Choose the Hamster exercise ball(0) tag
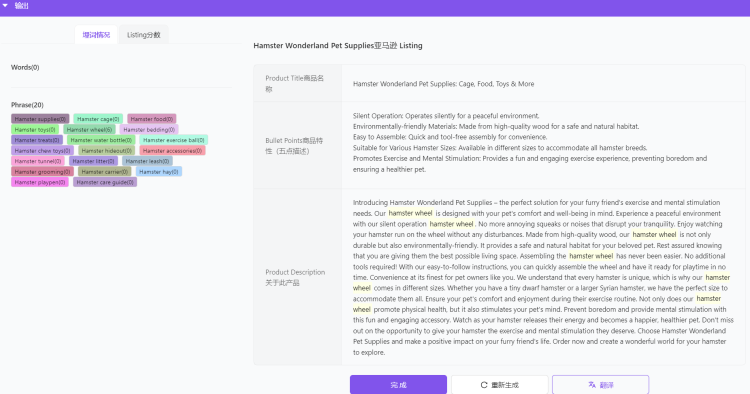Viewport: 750px width, 394px height. coord(174,140)
